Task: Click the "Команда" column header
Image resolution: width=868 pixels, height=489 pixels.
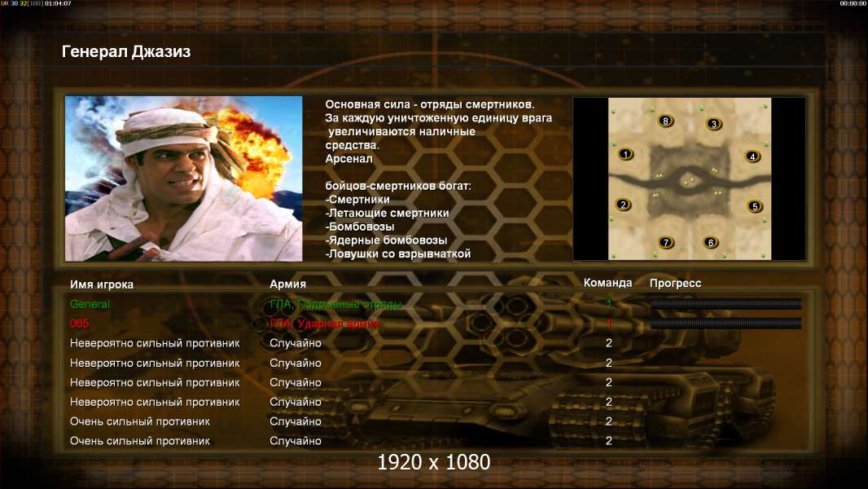Action: click(x=607, y=283)
